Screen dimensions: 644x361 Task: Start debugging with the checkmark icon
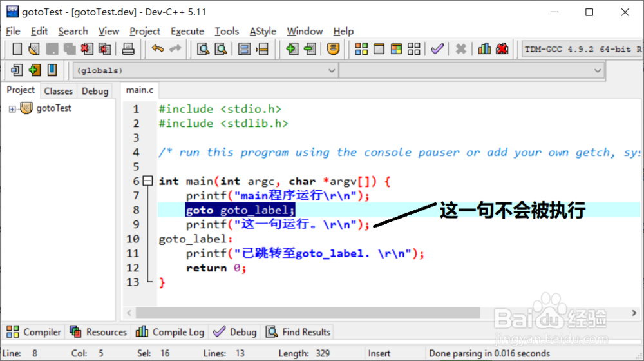tap(437, 49)
